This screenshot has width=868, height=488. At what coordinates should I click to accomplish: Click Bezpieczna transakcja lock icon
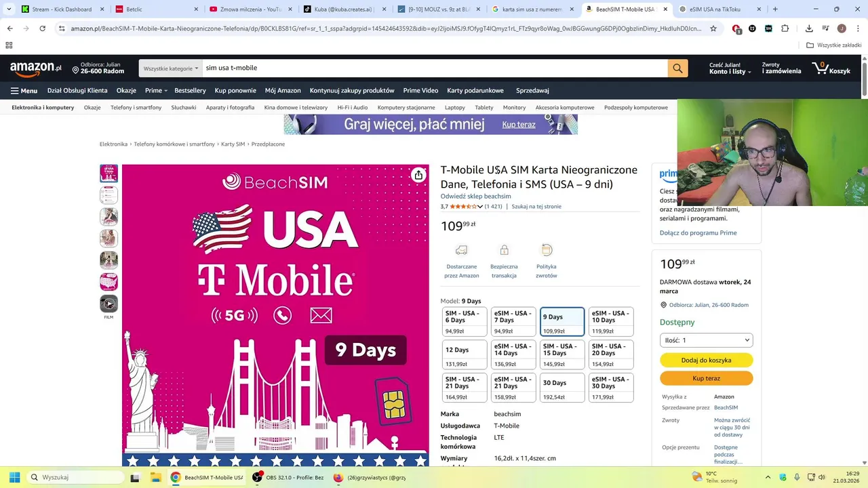[x=504, y=250]
